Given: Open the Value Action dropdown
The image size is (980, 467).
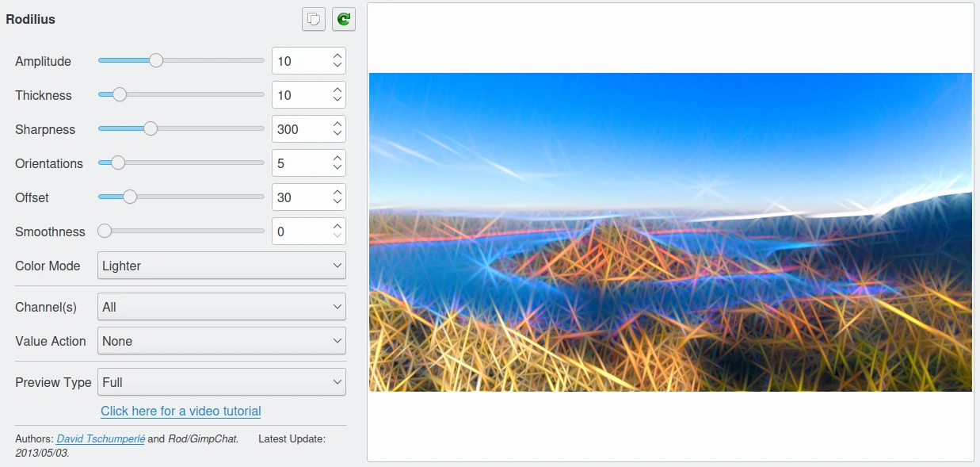Looking at the screenshot, I should (x=221, y=341).
